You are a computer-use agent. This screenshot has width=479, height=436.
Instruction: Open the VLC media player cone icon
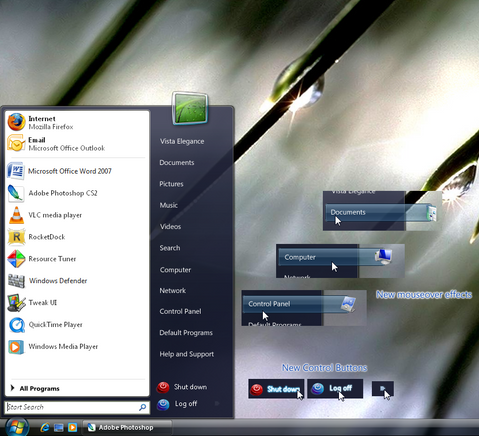pyautogui.click(x=16, y=215)
